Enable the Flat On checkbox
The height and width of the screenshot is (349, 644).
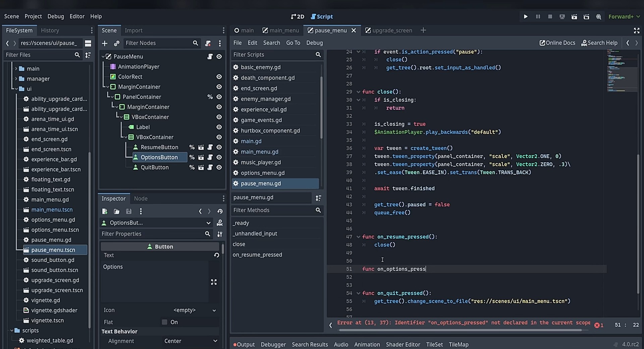[164, 322]
